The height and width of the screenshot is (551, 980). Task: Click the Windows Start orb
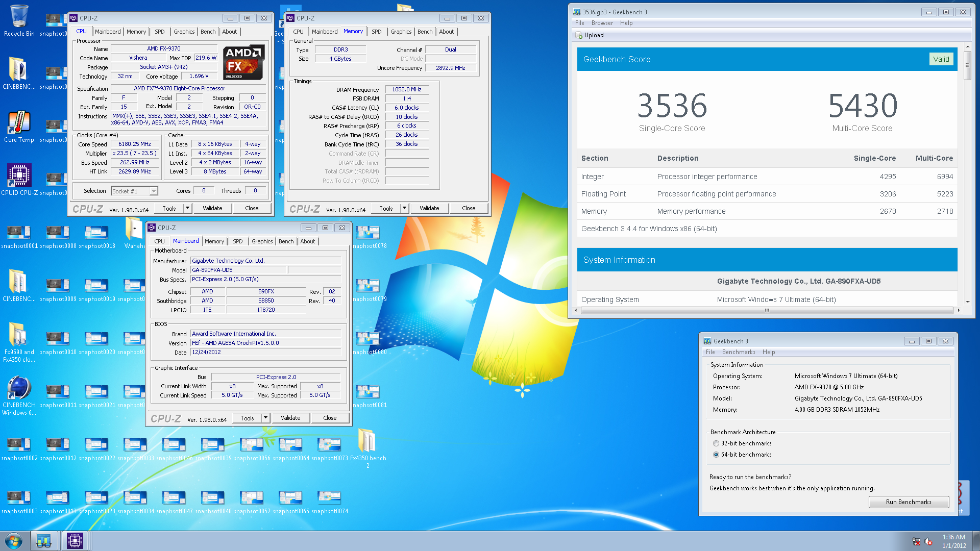pyautogui.click(x=14, y=541)
